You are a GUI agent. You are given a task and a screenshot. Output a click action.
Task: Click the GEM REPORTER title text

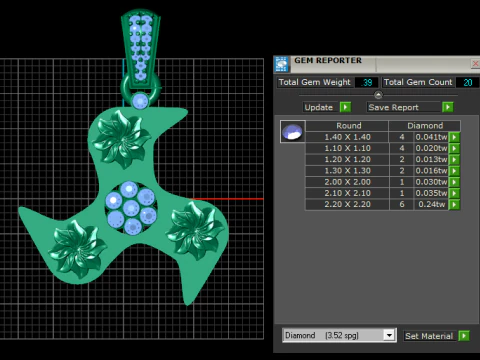(x=328, y=60)
